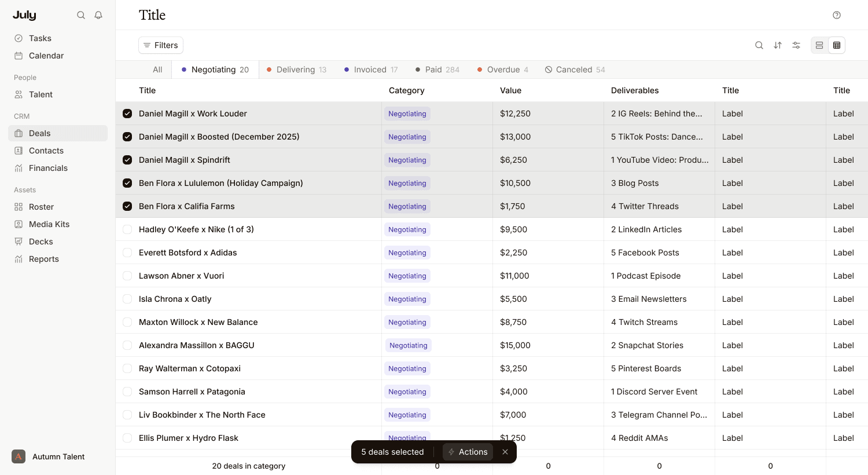Click $15,000 value cell
This screenshot has height=475, width=868.
pyautogui.click(x=515, y=345)
